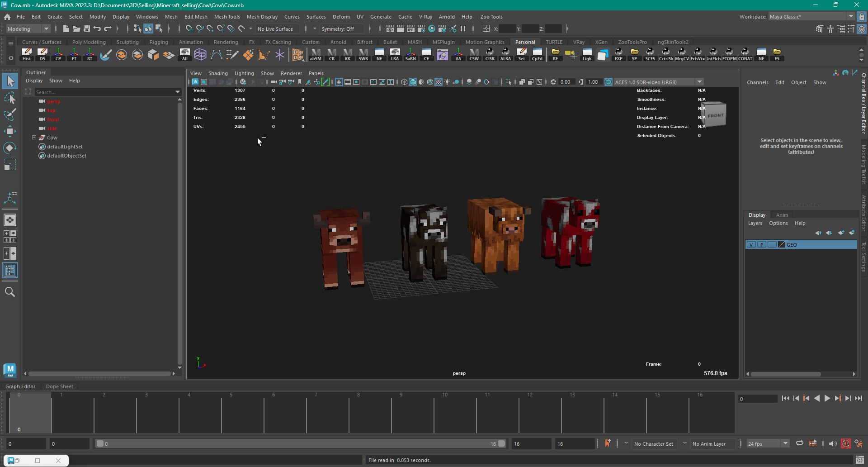868x467 pixels.
Task: Expand the Cow group in Outliner
Action: [x=34, y=138]
